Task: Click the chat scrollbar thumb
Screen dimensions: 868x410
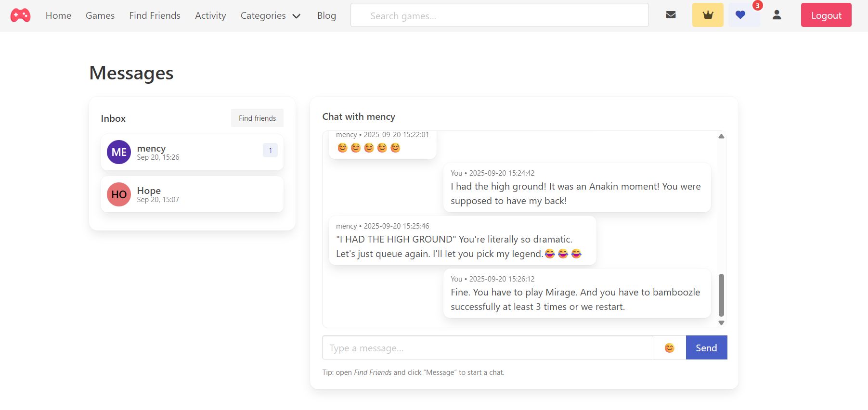Action: [x=721, y=295]
